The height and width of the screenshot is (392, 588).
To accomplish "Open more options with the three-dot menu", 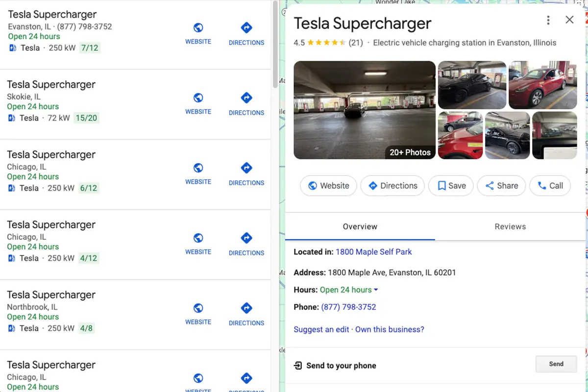I will click(x=548, y=20).
